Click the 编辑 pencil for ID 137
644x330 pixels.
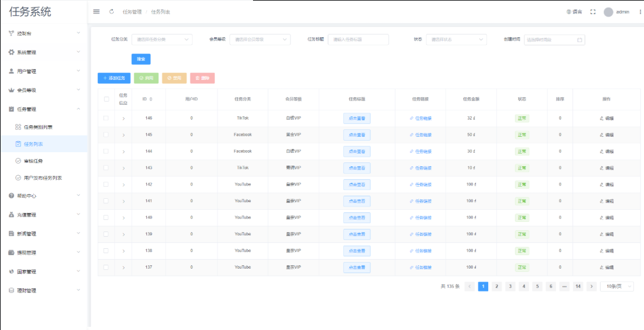(602, 267)
